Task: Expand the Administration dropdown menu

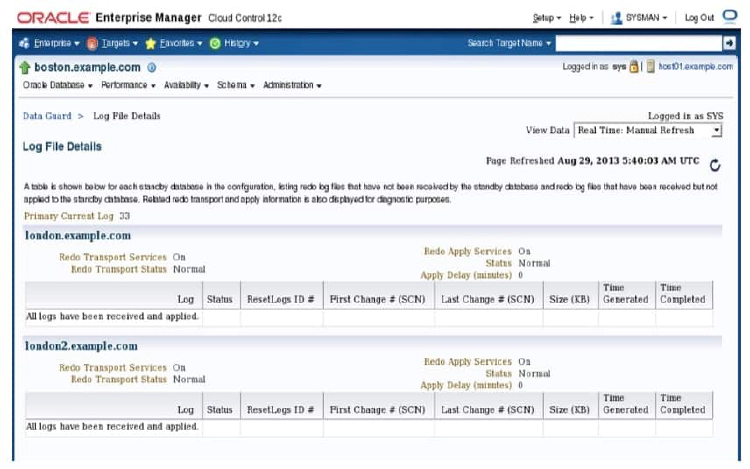Action: [x=292, y=85]
